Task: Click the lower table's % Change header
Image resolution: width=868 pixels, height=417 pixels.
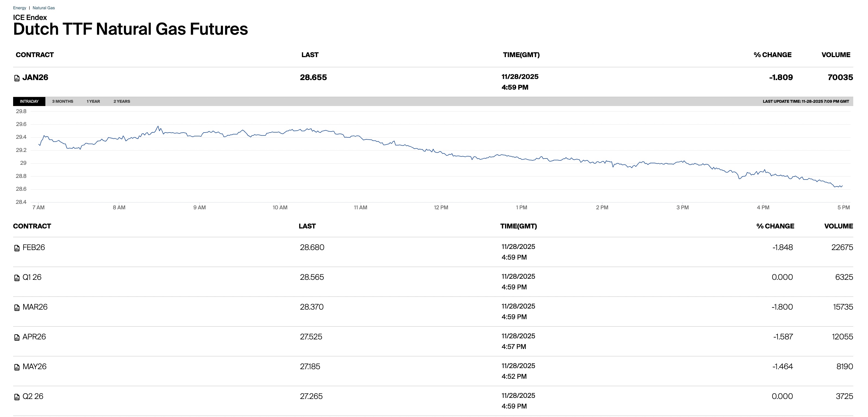Action: point(775,226)
